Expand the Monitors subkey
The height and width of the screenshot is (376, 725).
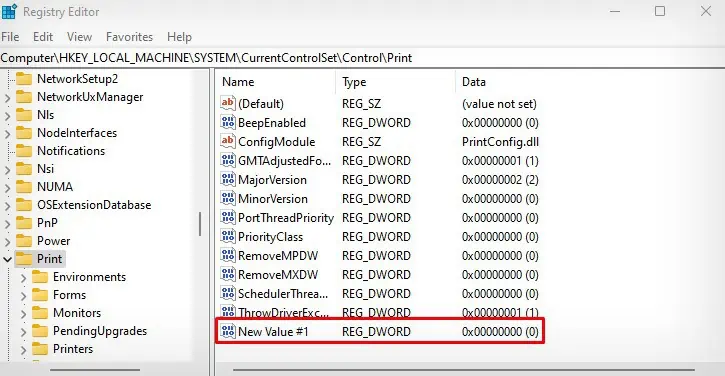23,314
